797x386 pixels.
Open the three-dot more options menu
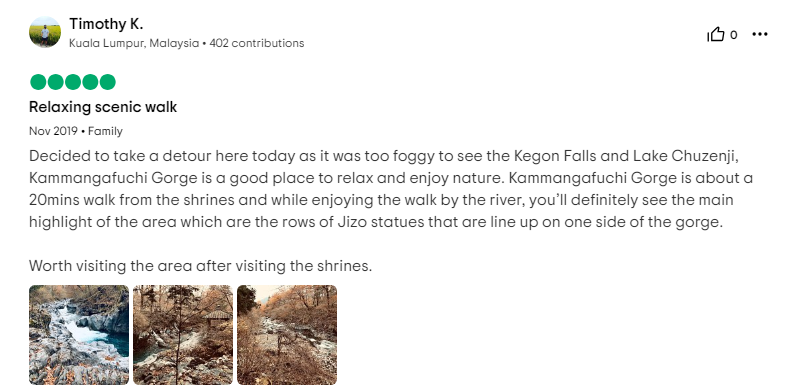(x=759, y=35)
